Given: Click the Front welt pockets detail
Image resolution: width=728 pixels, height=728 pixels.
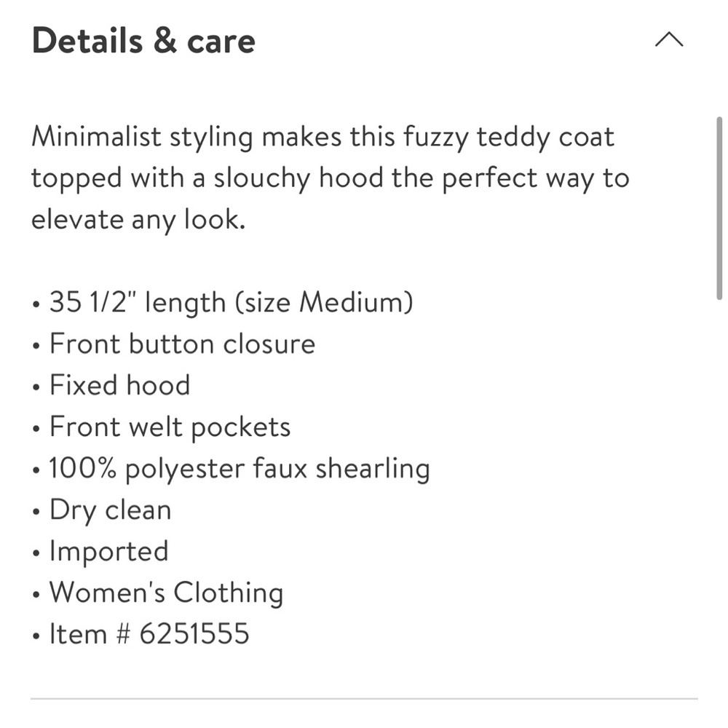Looking at the screenshot, I should [170, 427].
